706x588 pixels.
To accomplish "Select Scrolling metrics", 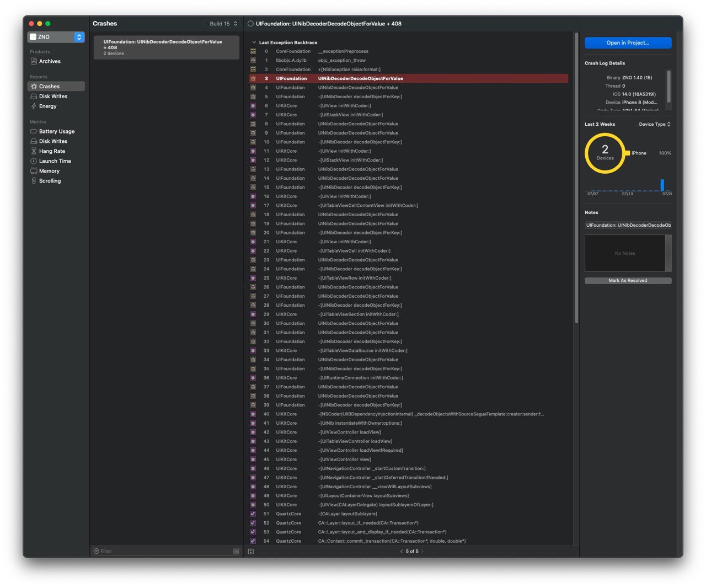I will (56, 181).
